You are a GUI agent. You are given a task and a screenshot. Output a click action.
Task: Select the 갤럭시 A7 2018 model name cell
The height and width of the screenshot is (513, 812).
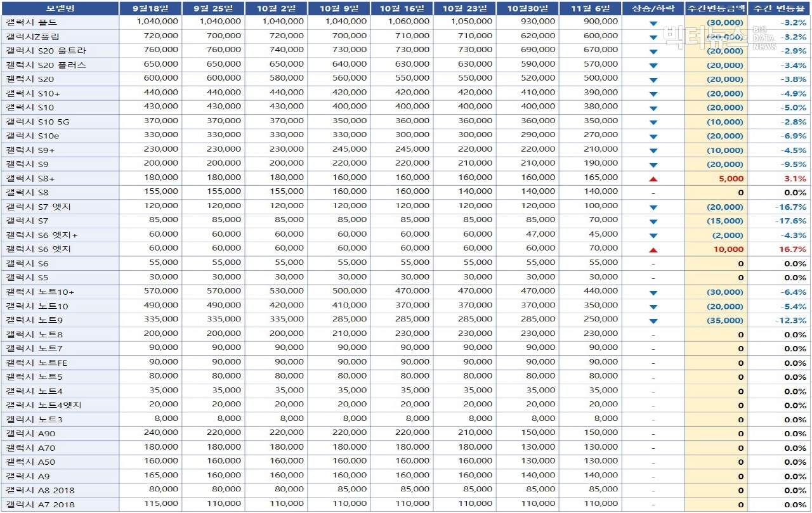point(60,505)
